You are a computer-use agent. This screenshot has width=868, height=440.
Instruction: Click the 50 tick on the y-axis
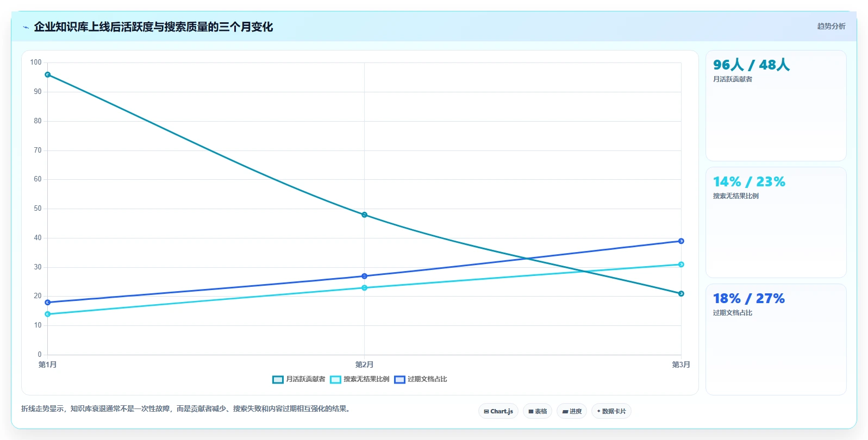[x=38, y=209]
